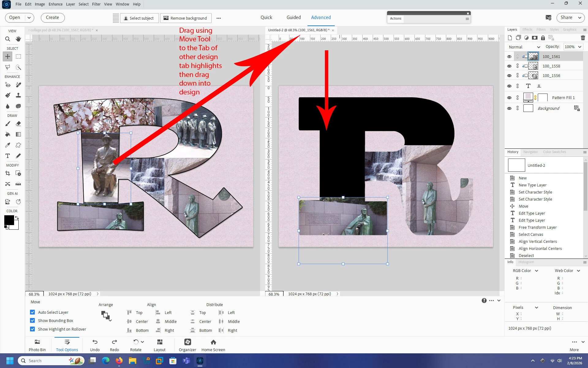Disable Show Bounding Box option
This screenshot has width=588, height=368.
pyautogui.click(x=32, y=320)
